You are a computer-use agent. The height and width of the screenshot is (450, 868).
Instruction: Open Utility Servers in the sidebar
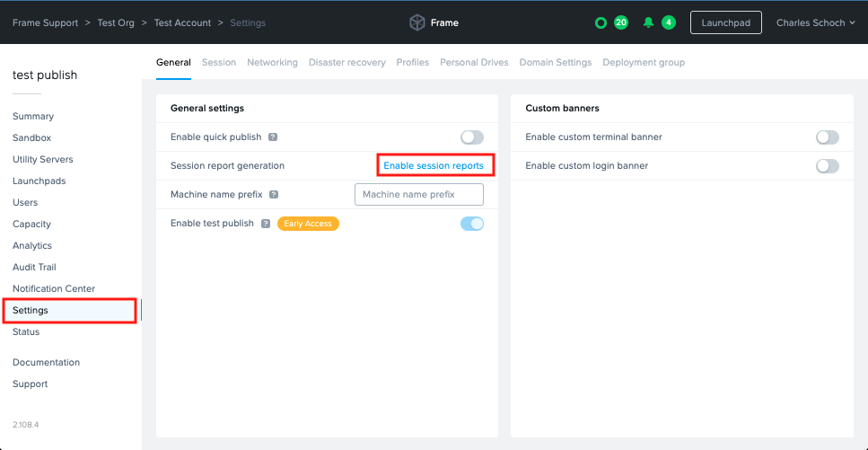[x=42, y=160]
